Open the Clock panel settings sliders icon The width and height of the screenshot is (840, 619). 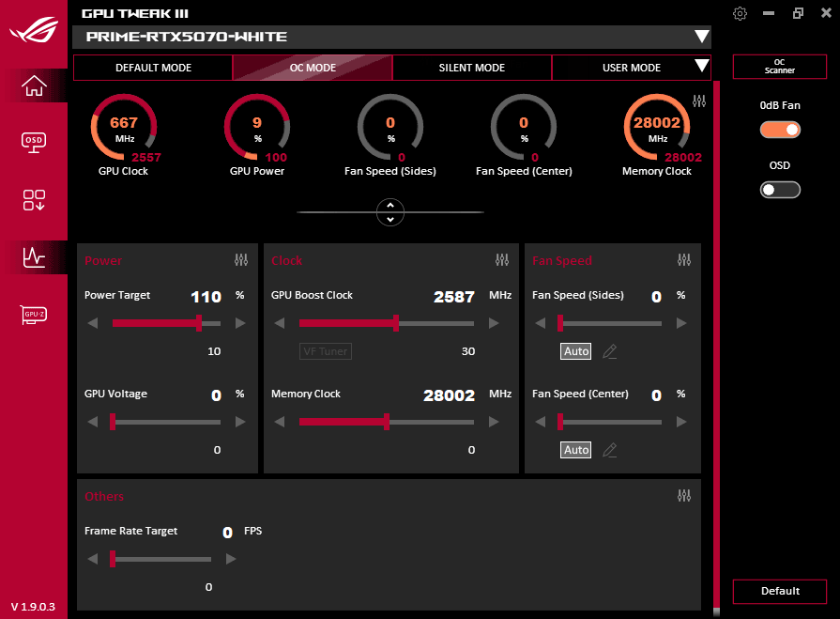[502, 260]
